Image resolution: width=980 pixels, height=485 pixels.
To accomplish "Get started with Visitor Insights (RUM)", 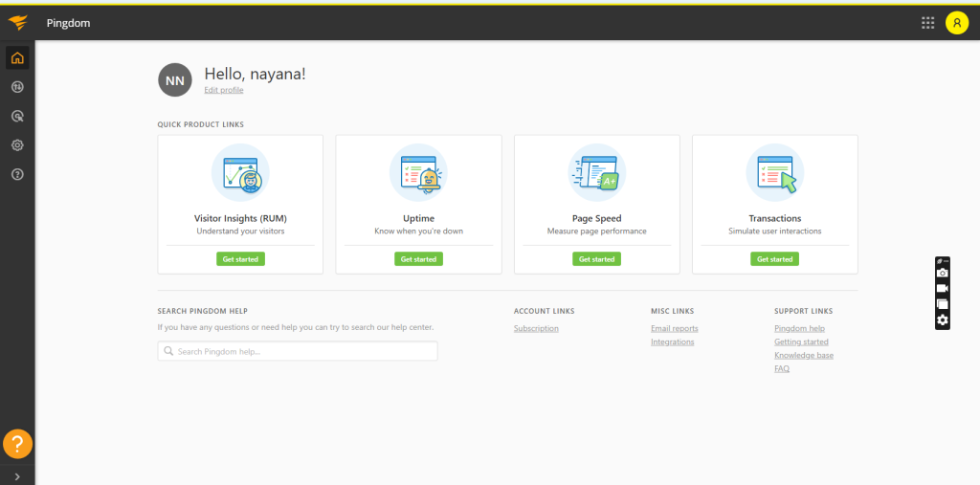I will [x=240, y=258].
